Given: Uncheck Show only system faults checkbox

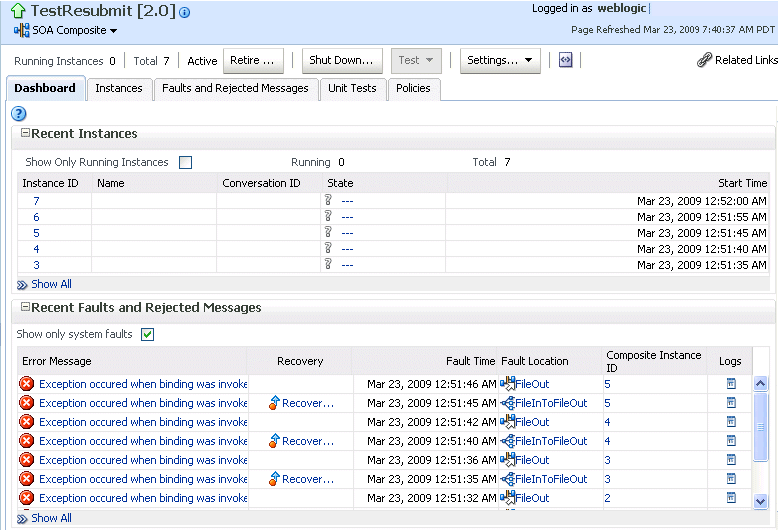Looking at the screenshot, I should (x=147, y=334).
